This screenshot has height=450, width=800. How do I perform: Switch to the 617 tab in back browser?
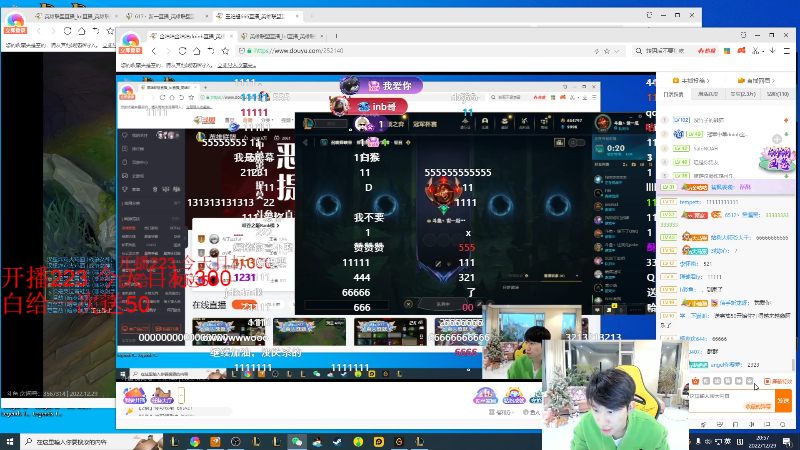pyautogui.click(x=167, y=16)
